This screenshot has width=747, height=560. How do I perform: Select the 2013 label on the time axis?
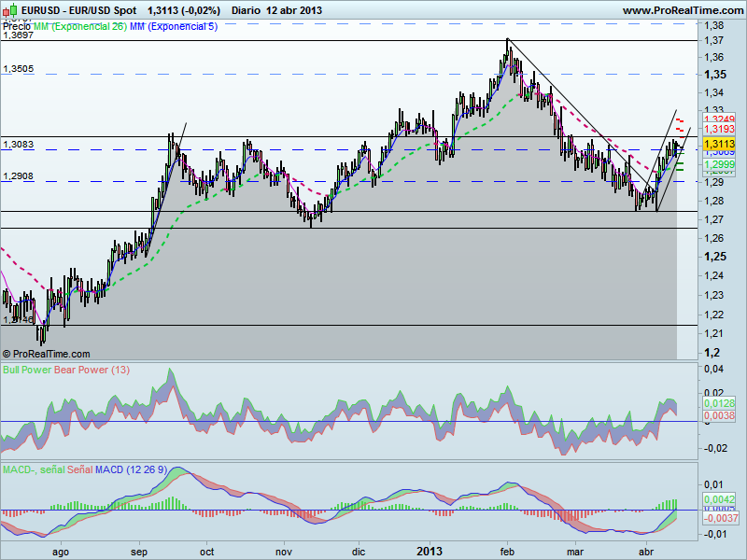pyautogui.click(x=432, y=552)
